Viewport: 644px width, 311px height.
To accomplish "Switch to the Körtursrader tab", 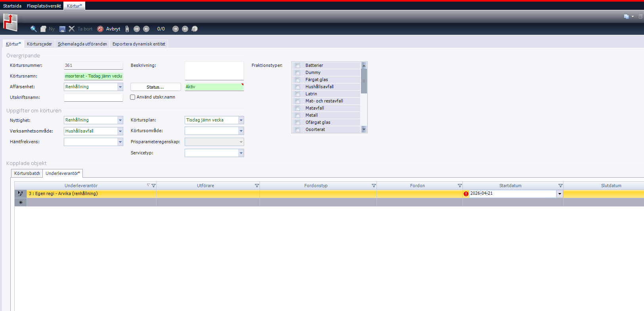I will (x=39, y=44).
